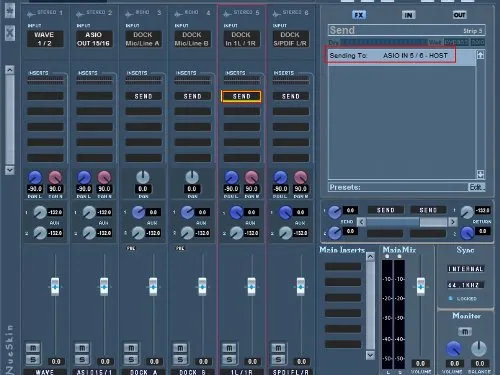This screenshot has height=375, width=500.
Task: Open the 44.1kHz sample rate selector
Action: [465, 285]
